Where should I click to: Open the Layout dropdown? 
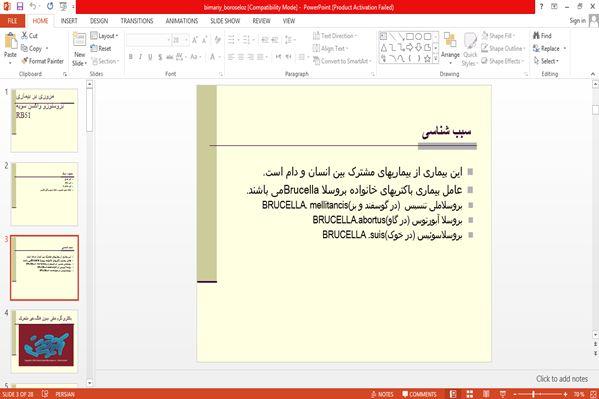[104, 36]
